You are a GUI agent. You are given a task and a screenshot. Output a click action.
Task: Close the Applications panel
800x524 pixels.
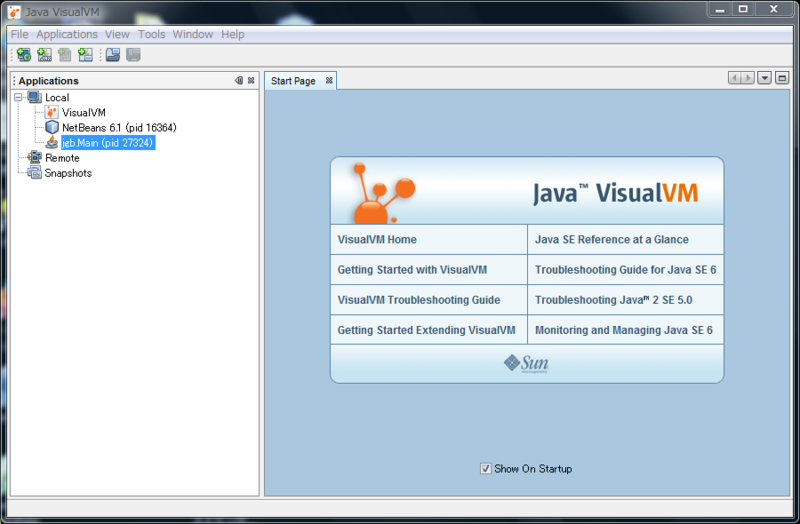coord(251,80)
